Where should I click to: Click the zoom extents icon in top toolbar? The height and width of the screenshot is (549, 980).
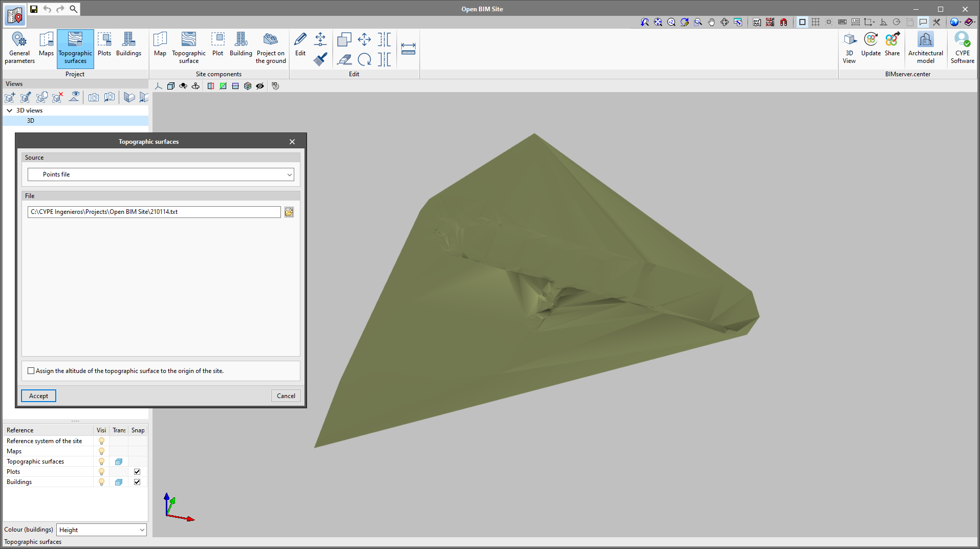[658, 22]
